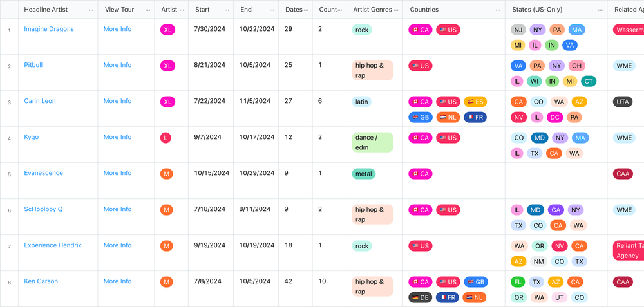The image size is (644, 307).
Task: Click start date 7/30/2024
Action: pyautogui.click(x=209, y=29)
